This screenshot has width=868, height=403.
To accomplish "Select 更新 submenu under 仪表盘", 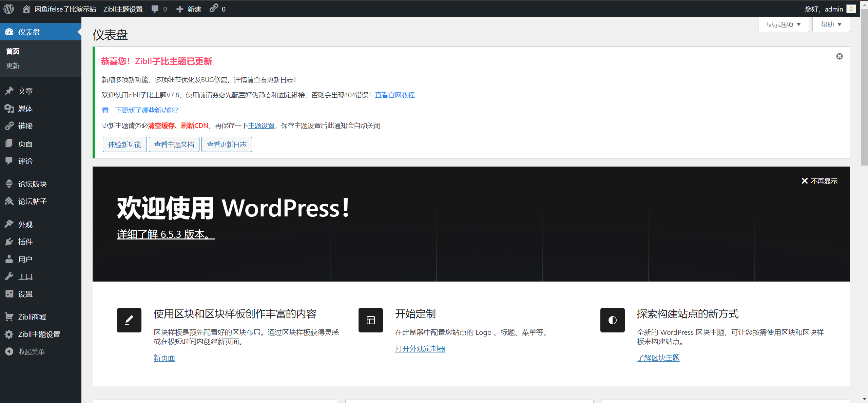I will (x=13, y=66).
